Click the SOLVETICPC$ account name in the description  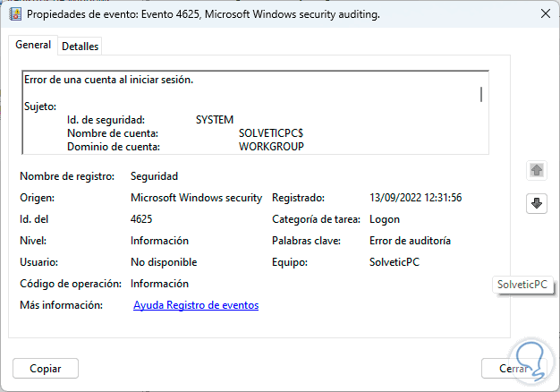tap(271, 132)
